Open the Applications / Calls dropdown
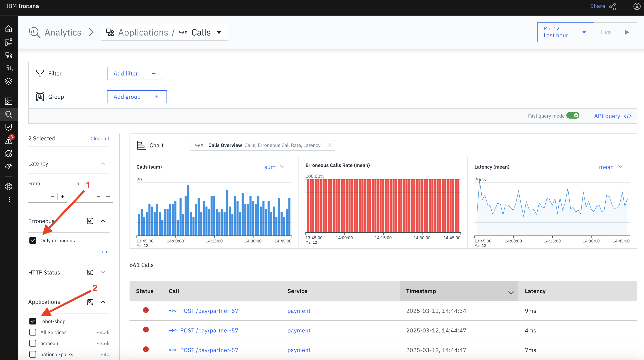The height and width of the screenshot is (360, 644). pos(164,32)
